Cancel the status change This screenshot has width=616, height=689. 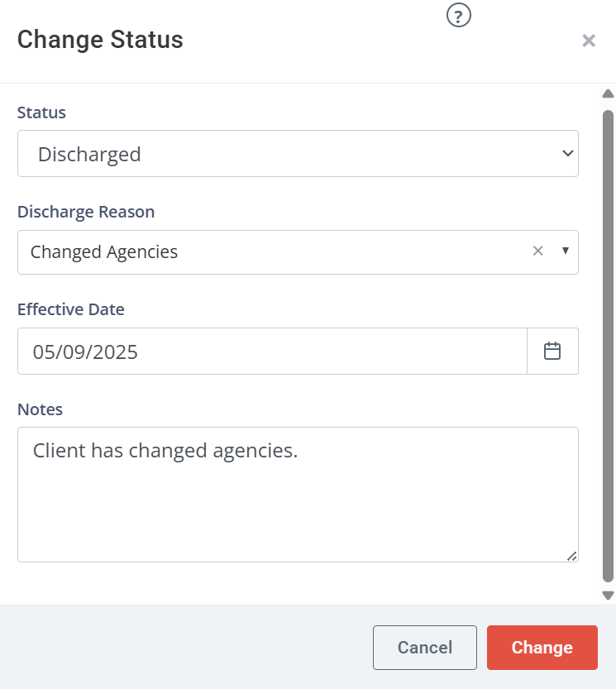pos(425,648)
